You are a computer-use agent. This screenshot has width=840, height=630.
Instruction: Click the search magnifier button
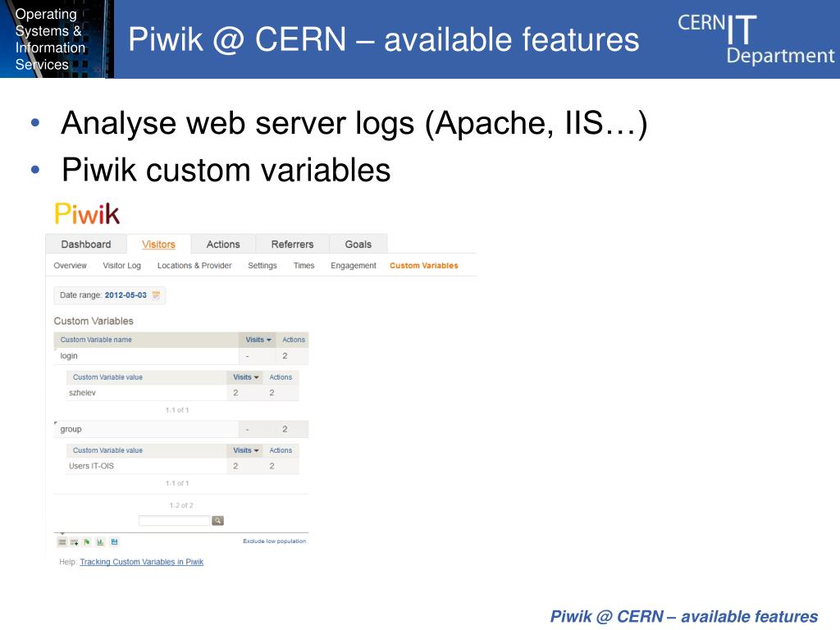[x=217, y=521]
